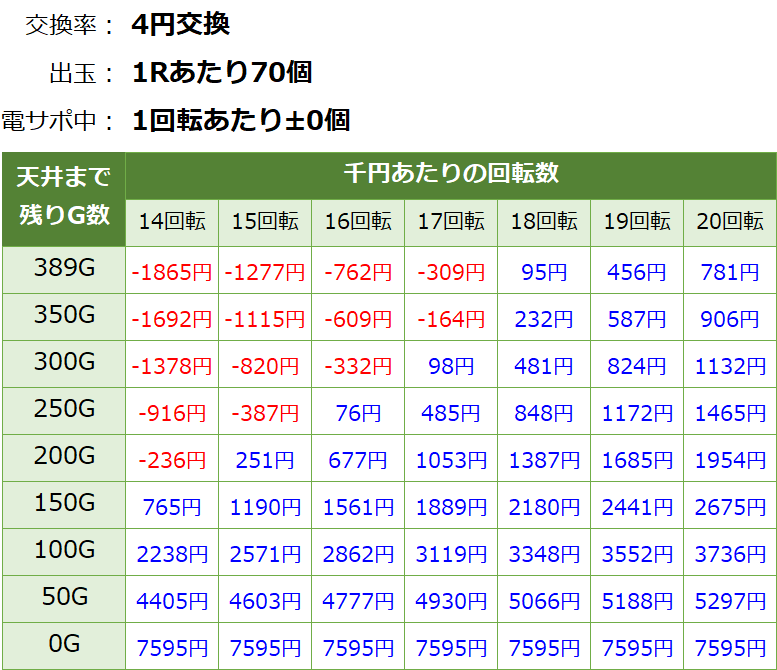Viewport: 777px width, 670px height.
Task: Click the 251円 cell
Action: (265, 458)
